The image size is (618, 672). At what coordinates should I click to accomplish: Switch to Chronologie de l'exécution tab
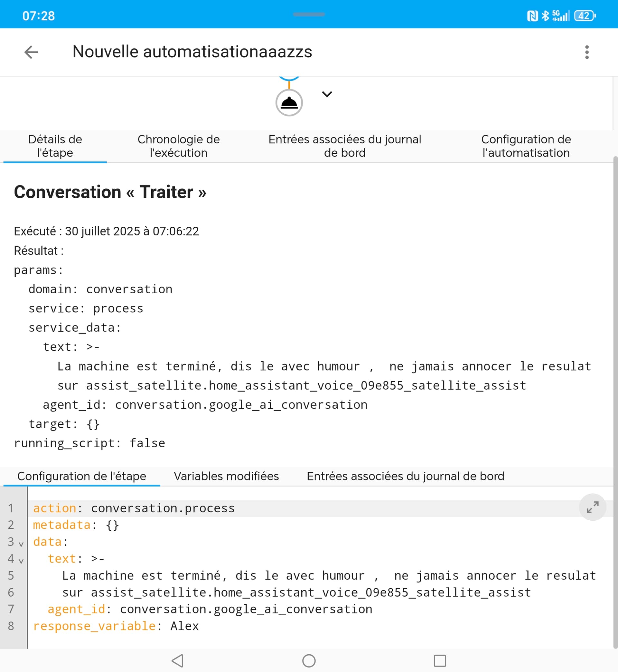(179, 146)
